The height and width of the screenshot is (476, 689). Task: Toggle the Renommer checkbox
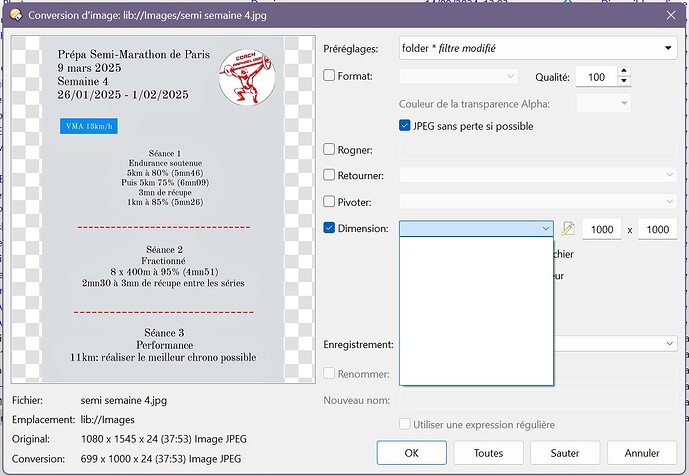329,374
